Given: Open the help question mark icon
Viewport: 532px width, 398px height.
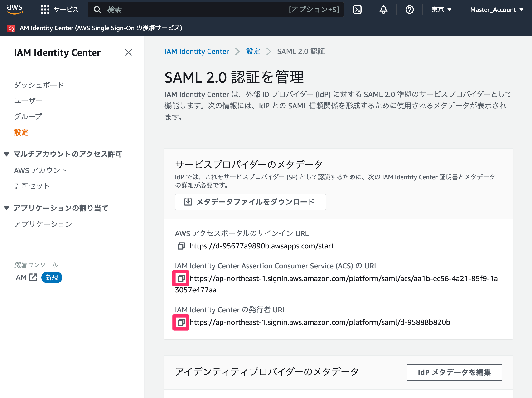Looking at the screenshot, I should [x=409, y=10].
